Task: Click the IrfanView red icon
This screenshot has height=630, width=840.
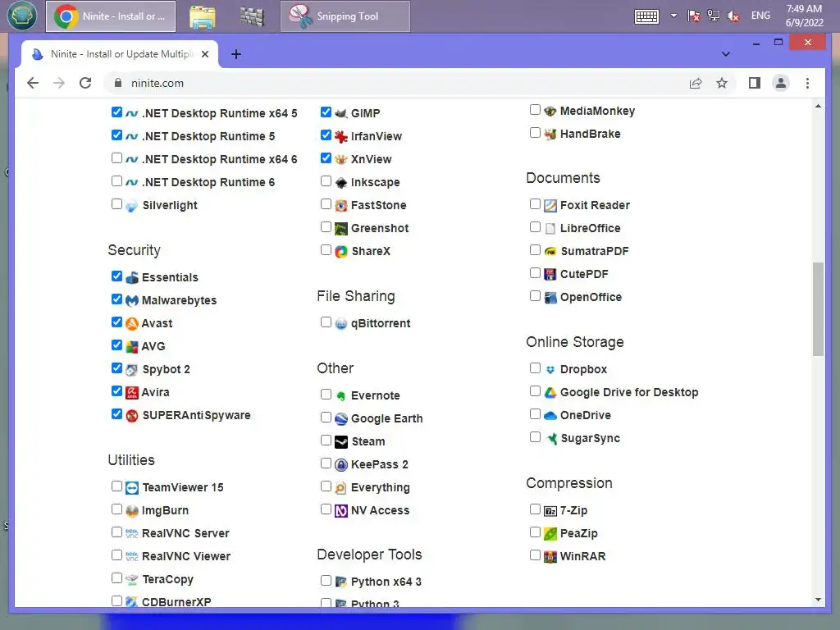Action: coord(340,137)
